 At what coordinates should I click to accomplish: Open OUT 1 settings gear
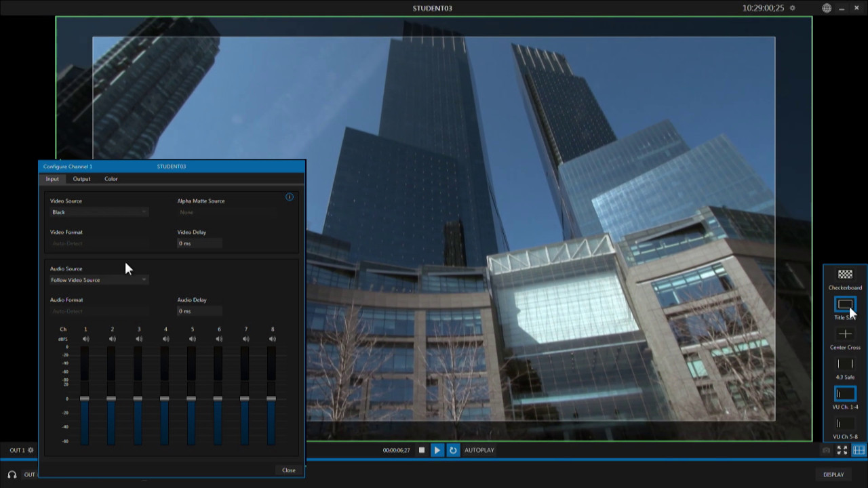tap(31, 450)
